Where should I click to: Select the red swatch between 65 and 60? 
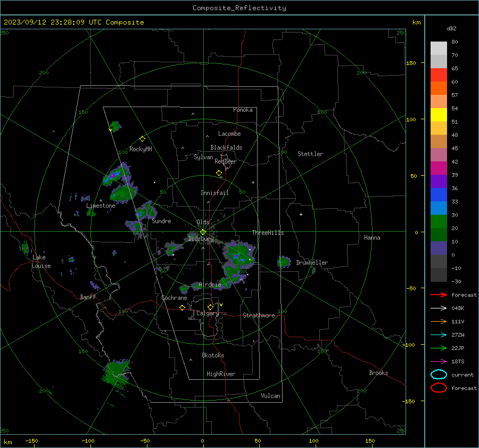pos(439,75)
